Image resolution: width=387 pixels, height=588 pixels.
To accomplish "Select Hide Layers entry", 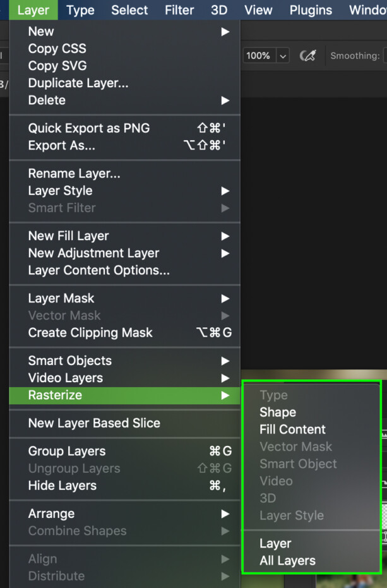I will point(63,486).
